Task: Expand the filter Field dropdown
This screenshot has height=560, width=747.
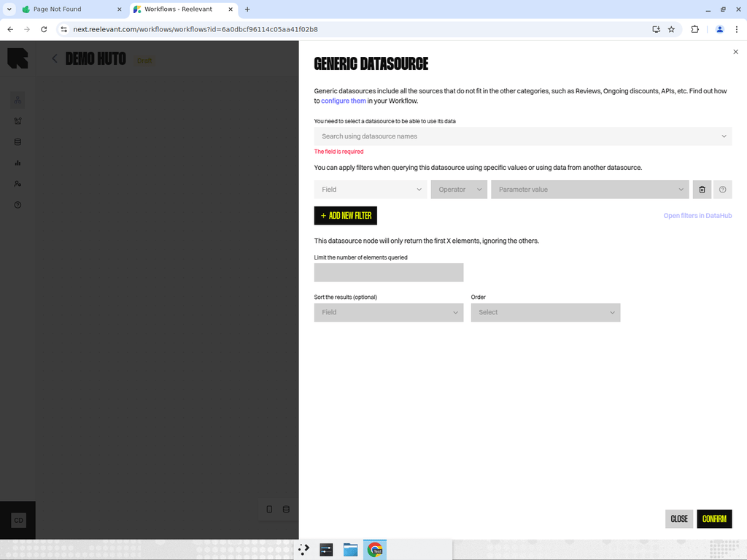Action: click(x=370, y=190)
